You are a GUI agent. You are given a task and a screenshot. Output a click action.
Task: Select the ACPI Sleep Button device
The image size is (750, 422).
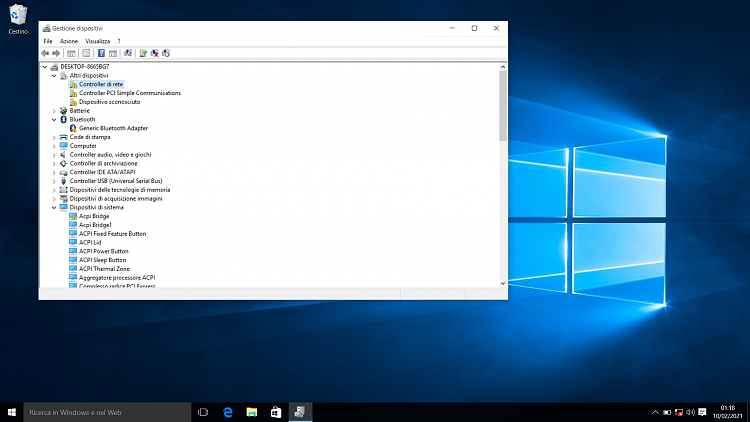102,260
